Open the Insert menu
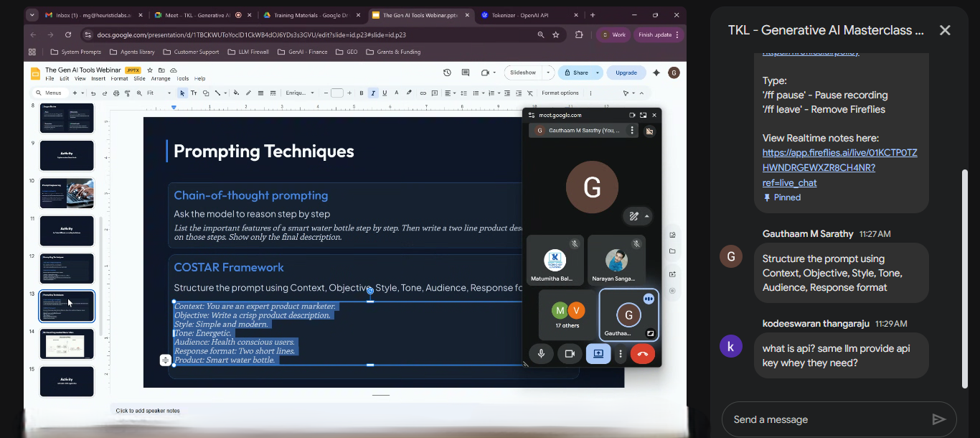This screenshot has height=438, width=980. [98, 78]
